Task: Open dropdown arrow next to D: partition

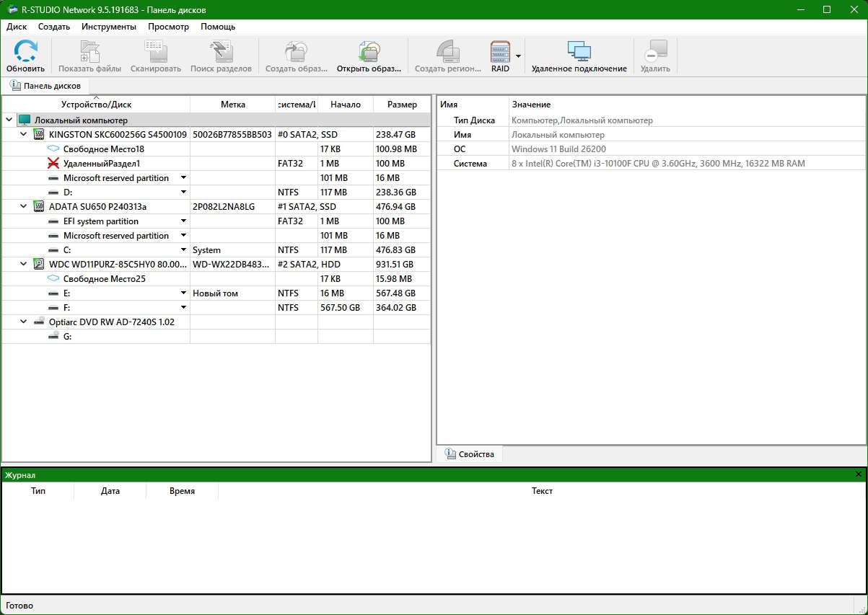Action: (183, 193)
